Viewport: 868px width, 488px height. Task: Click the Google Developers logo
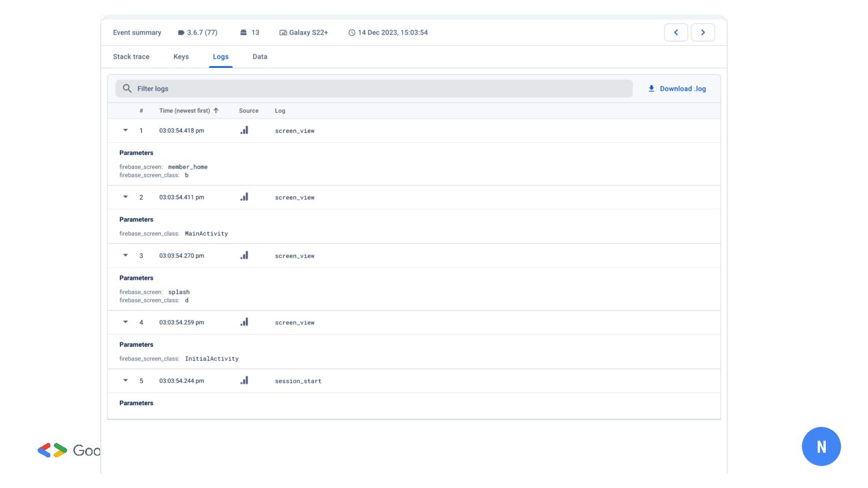[69, 450]
